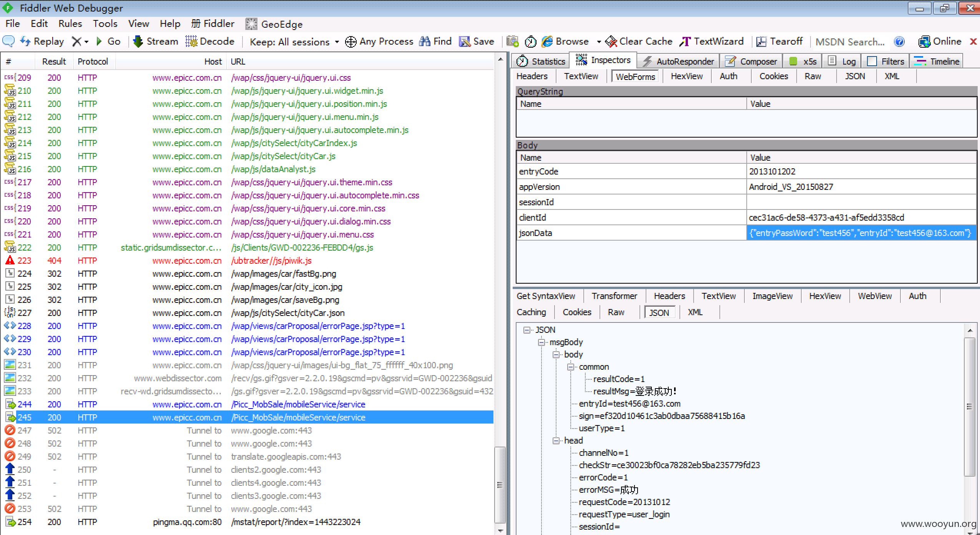Collapse the common tree node

(x=571, y=367)
